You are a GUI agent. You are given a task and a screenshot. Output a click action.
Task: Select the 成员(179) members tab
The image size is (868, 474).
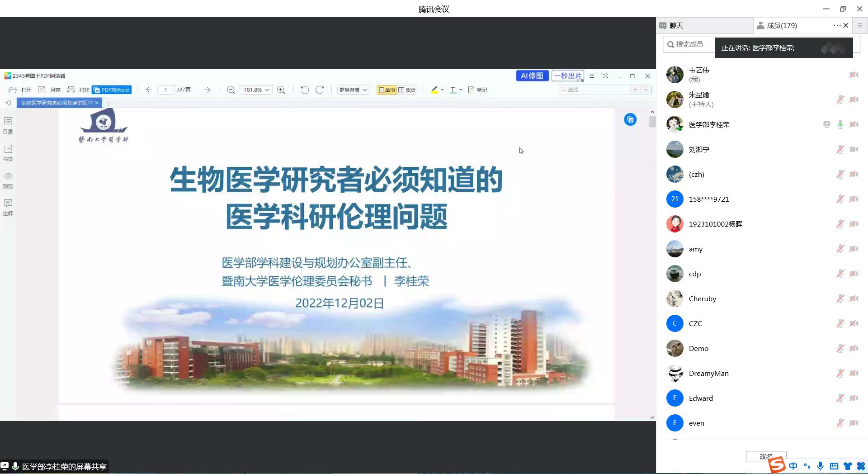click(x=782, y=26)
